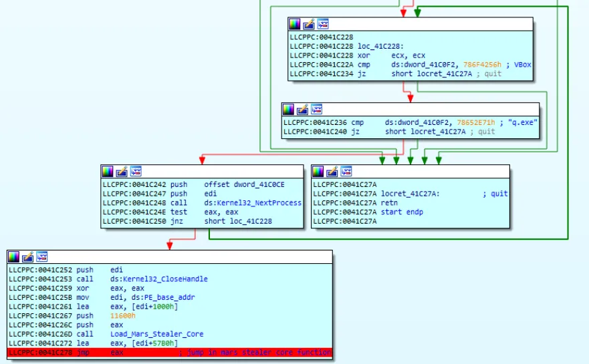This screenshot has width=589, height=364.
Task: Click the start endp line
Action: click(402, 212)
